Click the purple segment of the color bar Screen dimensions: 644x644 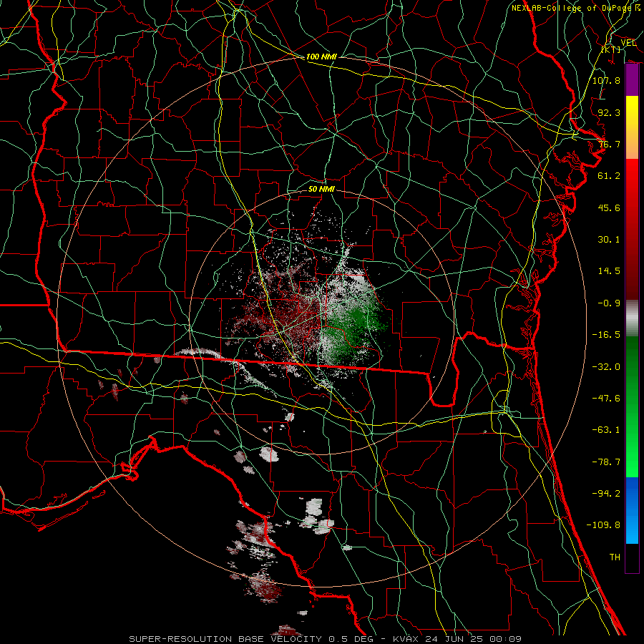click(x=632, y=80)
